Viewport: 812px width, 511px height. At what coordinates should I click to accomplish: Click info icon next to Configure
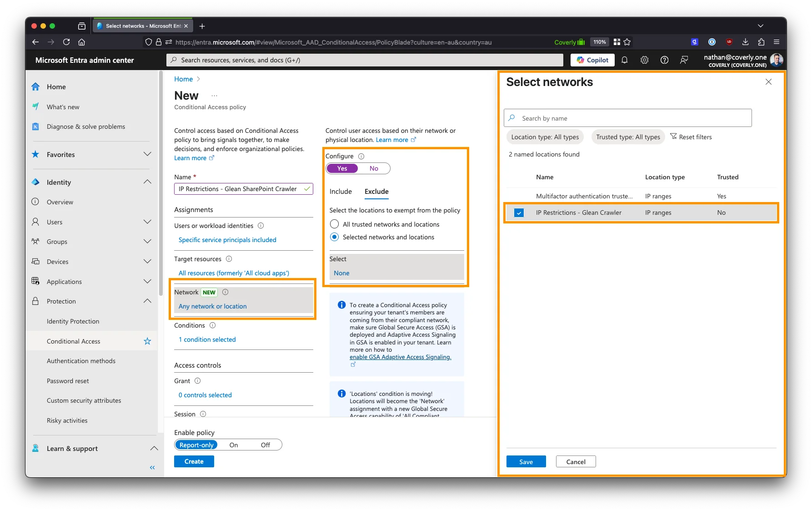[x=361, y=156]
